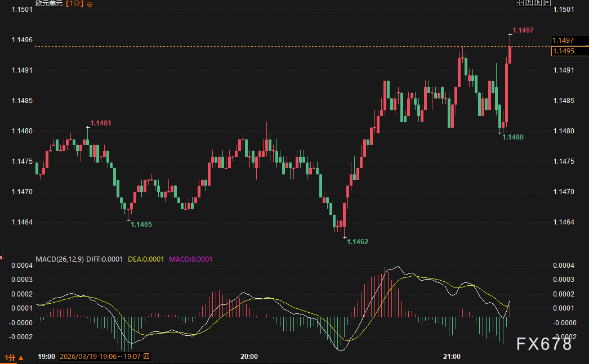Click the play-forward chart icon
Screen dimensions: 589x364
point(538,3)
